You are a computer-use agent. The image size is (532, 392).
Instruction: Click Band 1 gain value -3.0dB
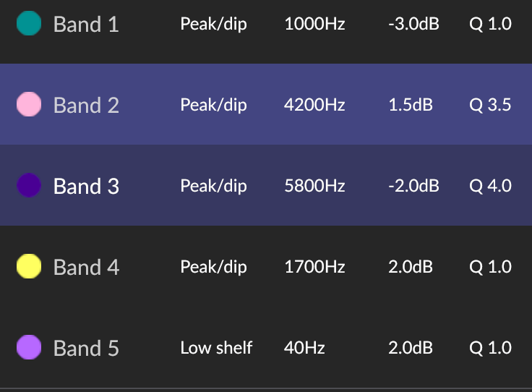coord(413,24)
